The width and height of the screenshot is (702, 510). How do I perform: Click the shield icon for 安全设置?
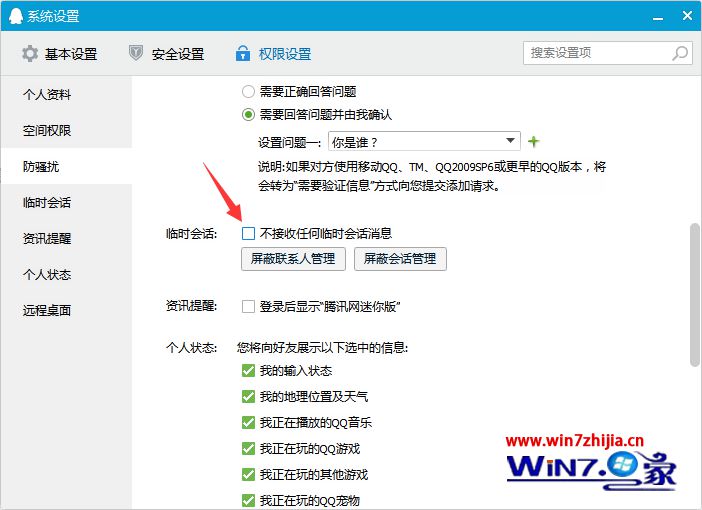point(136,53)
